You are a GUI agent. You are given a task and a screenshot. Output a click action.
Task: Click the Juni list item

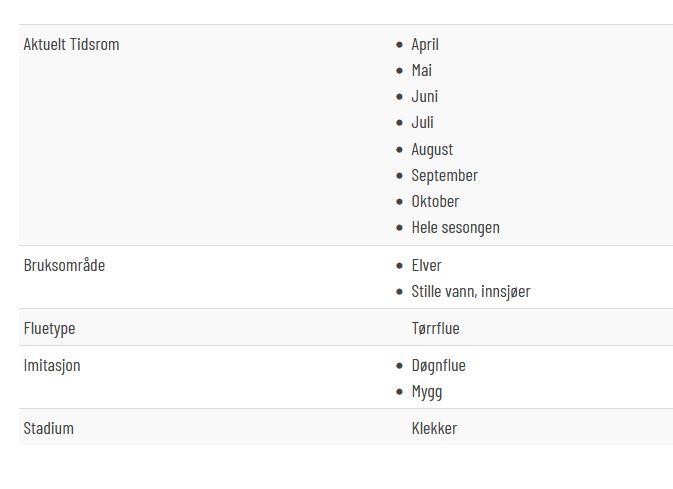click(424, 97)
